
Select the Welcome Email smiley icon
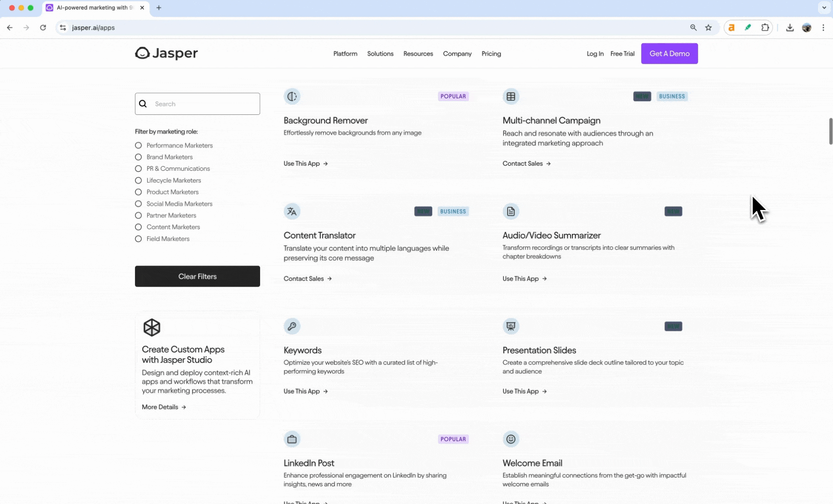tap(511, 439)
